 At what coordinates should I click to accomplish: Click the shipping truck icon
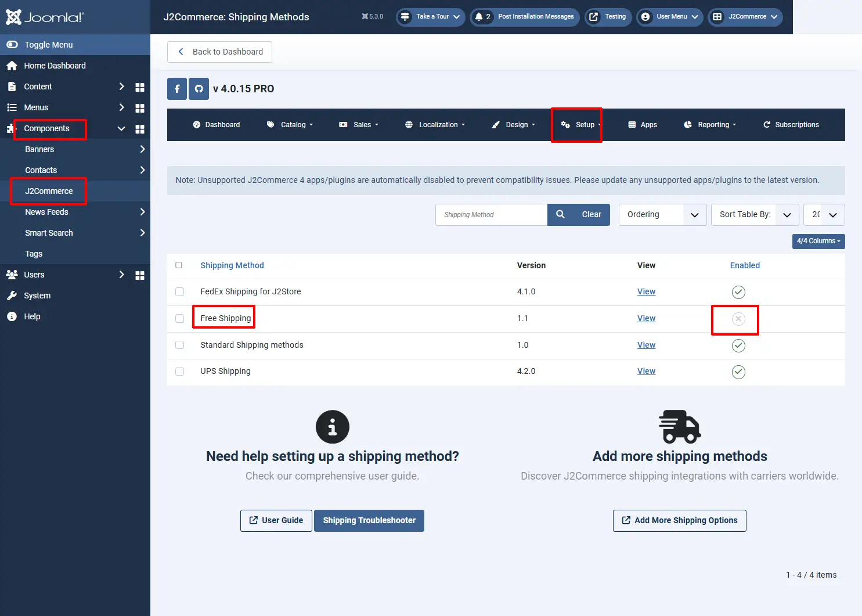pyautogui.click(x=680, y=427)
